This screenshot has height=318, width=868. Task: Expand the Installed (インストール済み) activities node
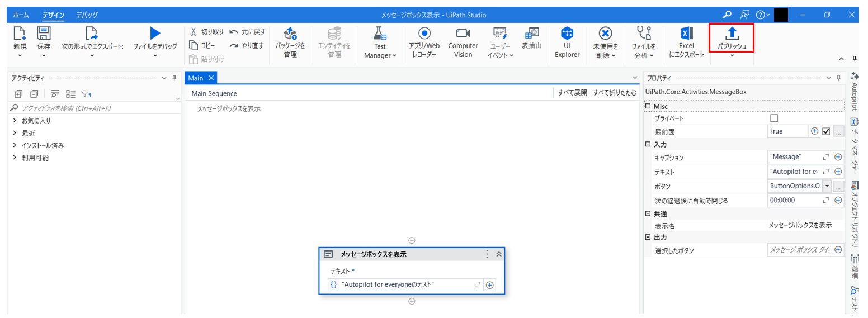click(x=15, y=145)
